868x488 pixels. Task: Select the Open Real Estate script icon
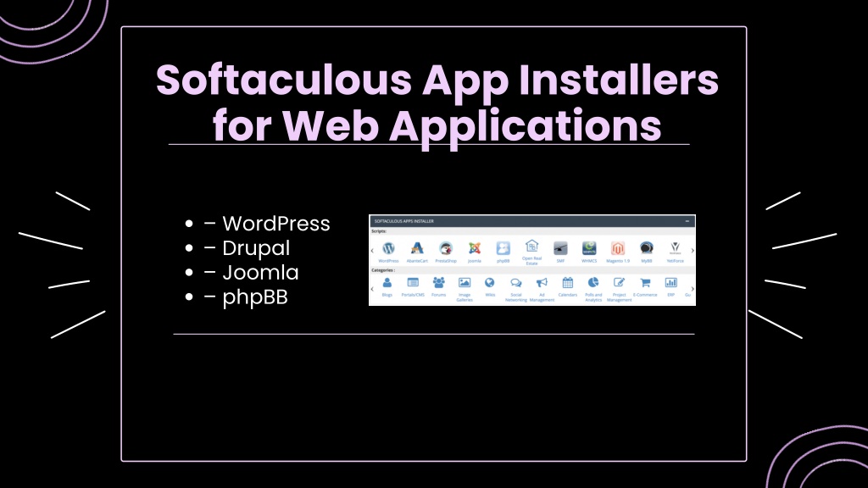coord(531,247)
